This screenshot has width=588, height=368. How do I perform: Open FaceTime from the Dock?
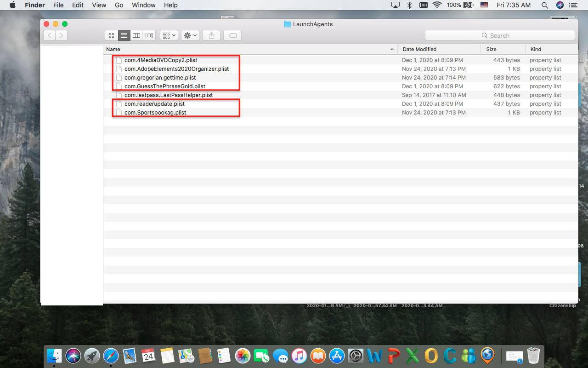[x=261, y=356]
